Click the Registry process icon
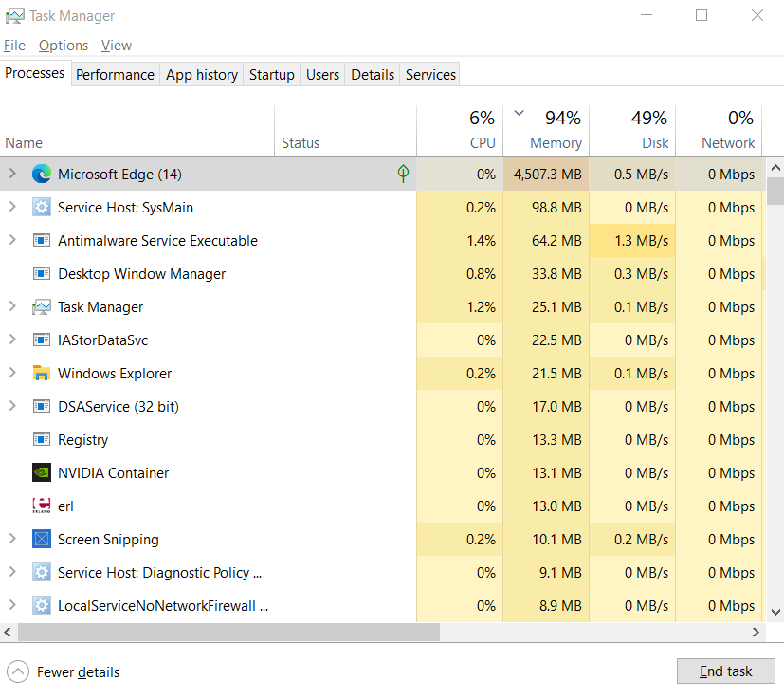Image resolution: width=784 pixels, height=699 pixels. [x=42, y=439]
